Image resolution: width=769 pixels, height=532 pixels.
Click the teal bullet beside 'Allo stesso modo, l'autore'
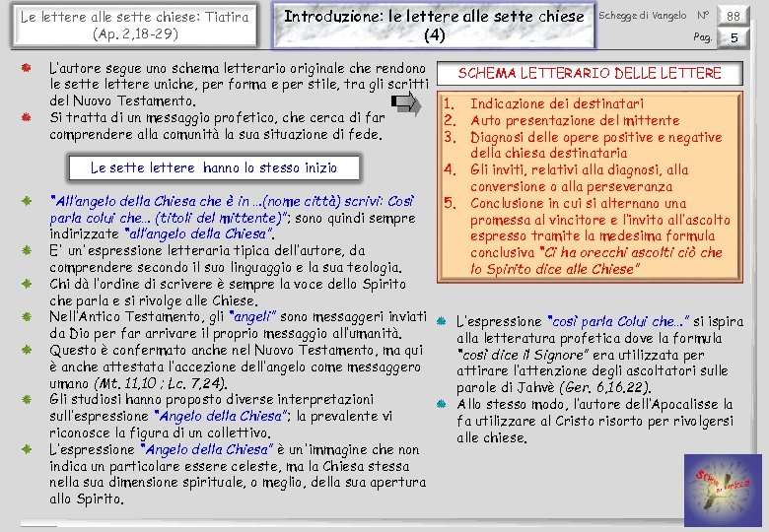[442, 404]
